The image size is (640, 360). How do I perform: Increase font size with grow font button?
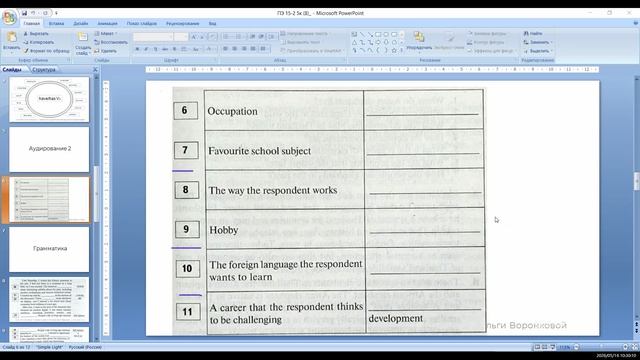194,37
